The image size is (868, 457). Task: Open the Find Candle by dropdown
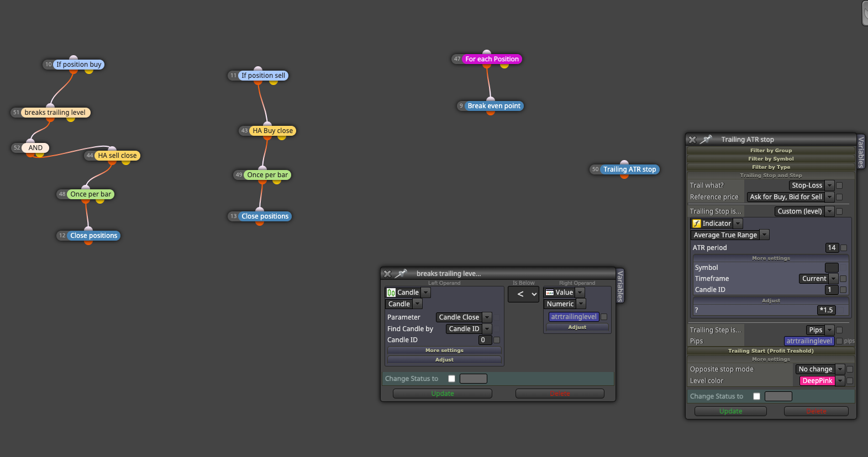(x=469, y=329)
